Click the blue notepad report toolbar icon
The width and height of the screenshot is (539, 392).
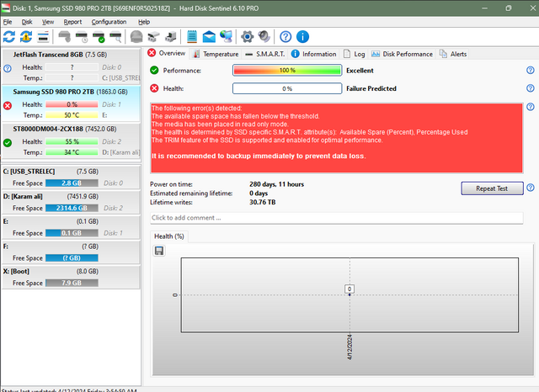click(191, 37)
